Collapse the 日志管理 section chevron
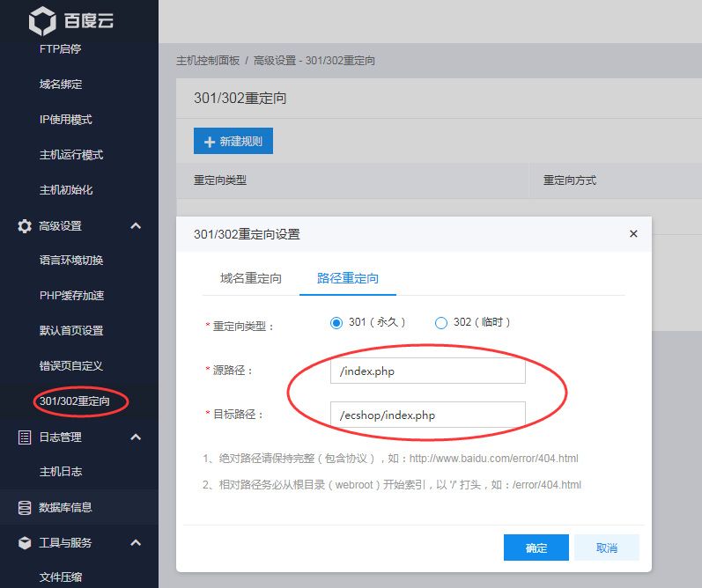The height and width of the screenshot is (588, 702). (136, 437)
